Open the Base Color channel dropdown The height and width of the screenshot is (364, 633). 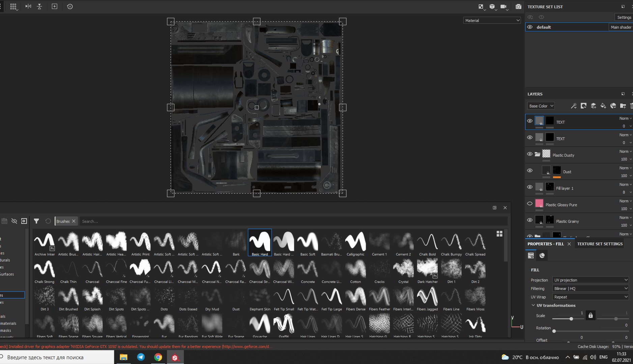click(x=541, y=106)
